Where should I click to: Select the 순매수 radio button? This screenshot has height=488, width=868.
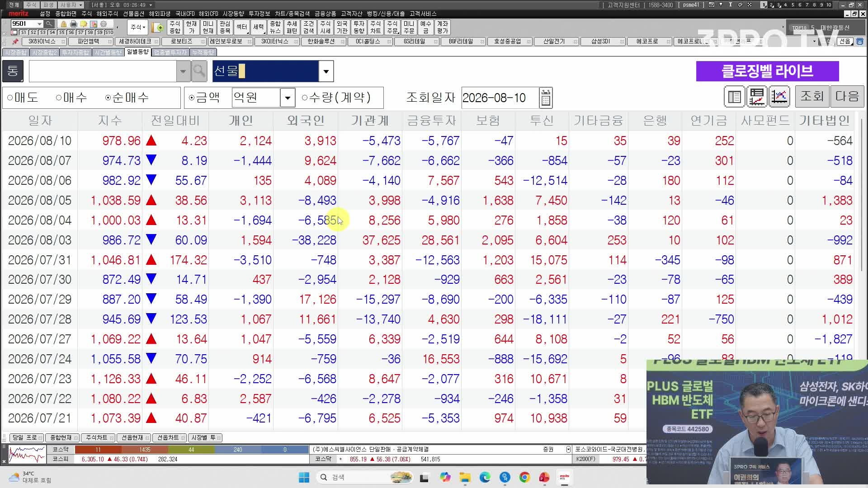click(x=108, y=98)
